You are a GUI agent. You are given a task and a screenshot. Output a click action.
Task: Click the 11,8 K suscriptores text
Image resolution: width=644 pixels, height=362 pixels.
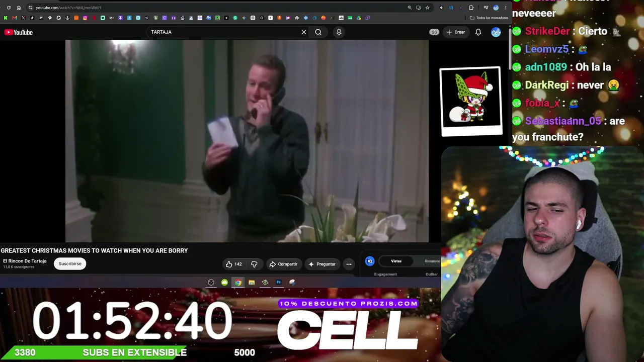19,267
